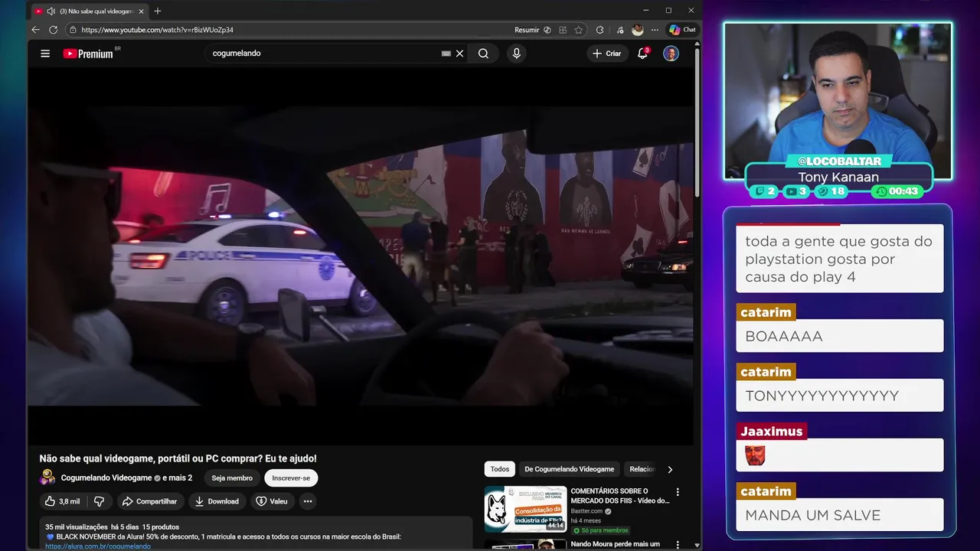Image resolution: width=980 pixels, height=551 pixels.
Task: Close the YouTube browser tab
Action: click(x=141, y=11)
